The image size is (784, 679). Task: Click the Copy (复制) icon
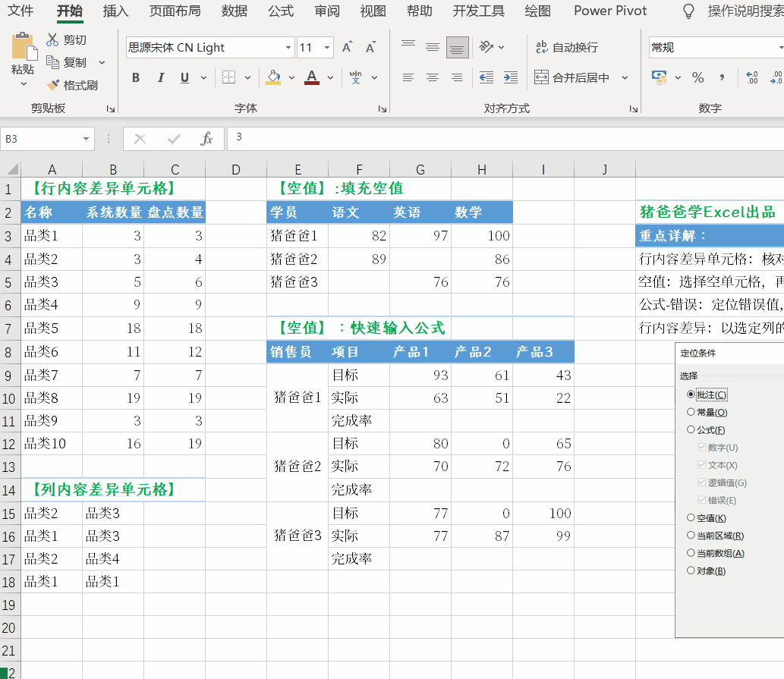click(x=52, y=62)
